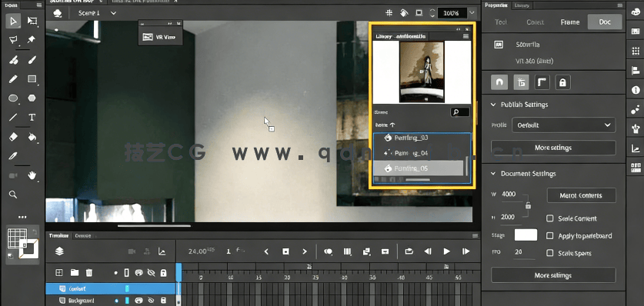Open the floating Library panel options menu
This screenshot has height=306, width=644.
click(465, 36)
